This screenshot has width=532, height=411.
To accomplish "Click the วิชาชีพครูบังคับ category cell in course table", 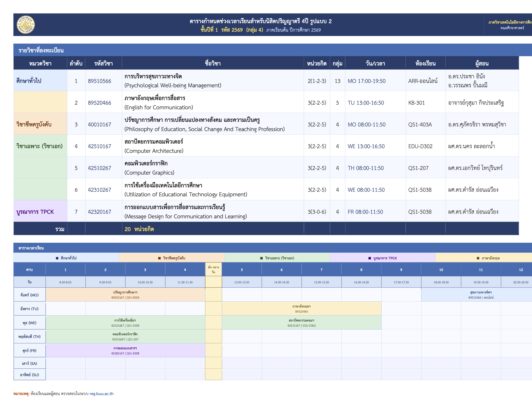I will (40, 124).
